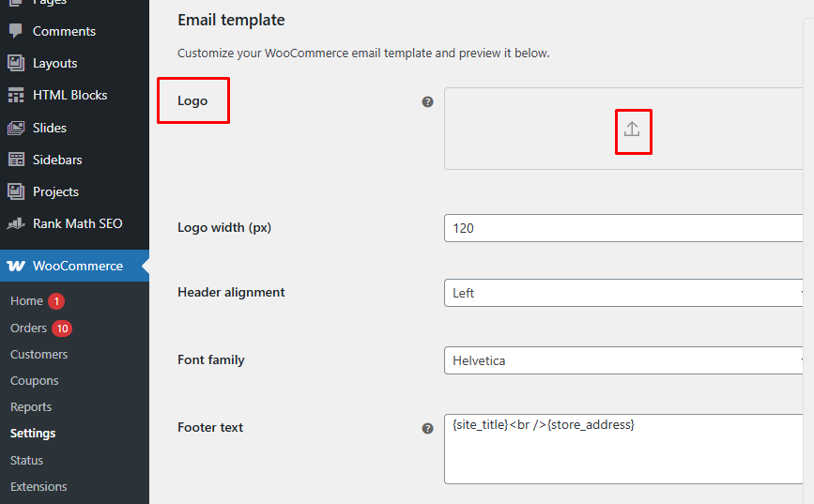Click the logo upload icon
Screen dimensions: 814x504
pos(632,130)
